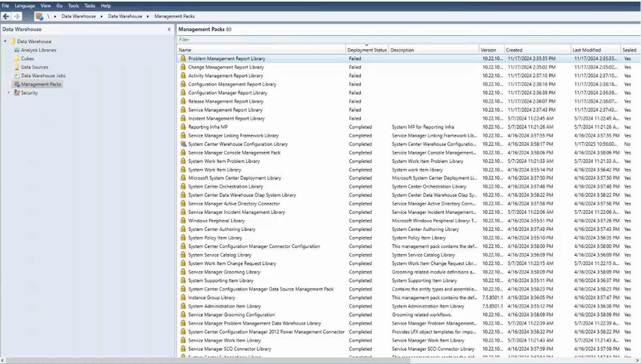Expand the Security tree node
This screenshot has height=364, width=641.
pos(9,93)
